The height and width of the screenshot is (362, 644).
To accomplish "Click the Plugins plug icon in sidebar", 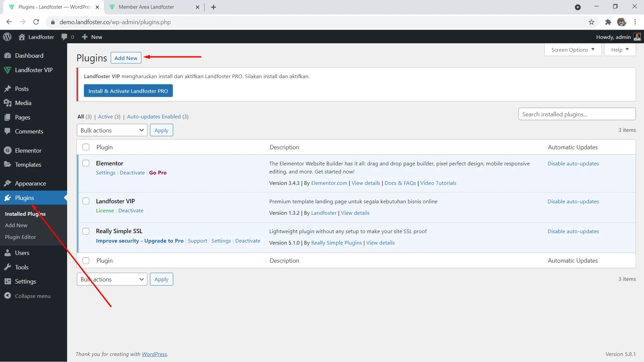I will [x=8, y=198].
